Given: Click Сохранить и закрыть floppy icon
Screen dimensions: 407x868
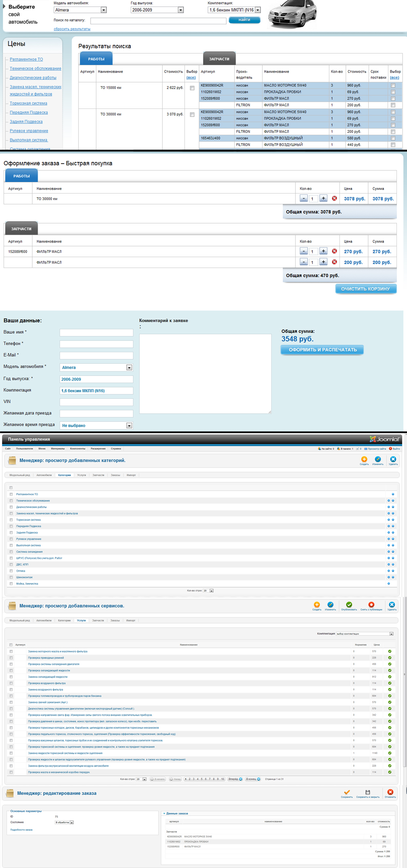Looking at the screenshot, I should point(368,792).
